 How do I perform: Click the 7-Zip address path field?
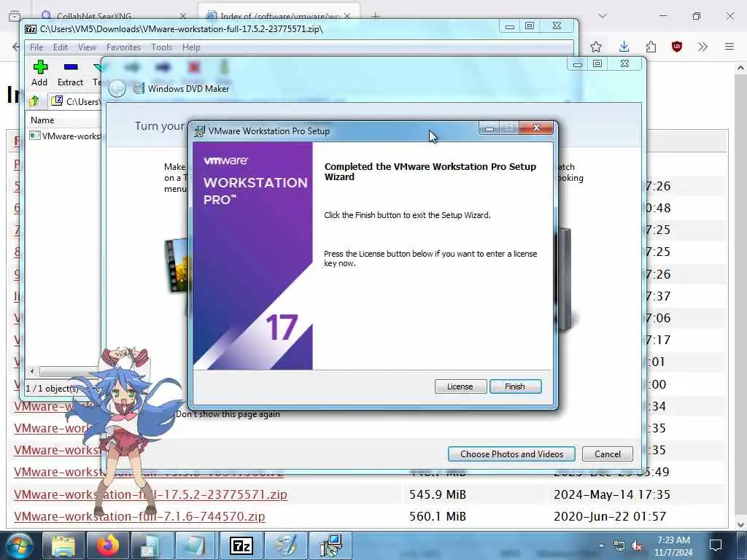(76, 101)
